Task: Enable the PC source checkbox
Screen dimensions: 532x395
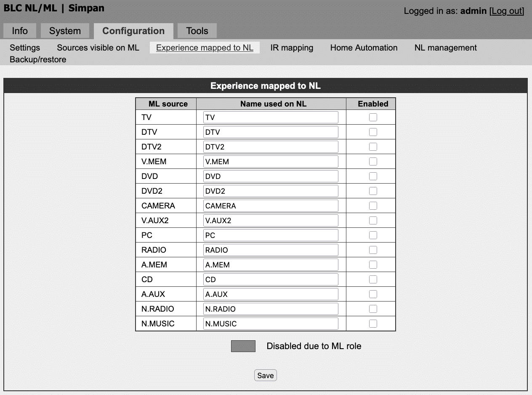Action: click(x=373, y=235)
